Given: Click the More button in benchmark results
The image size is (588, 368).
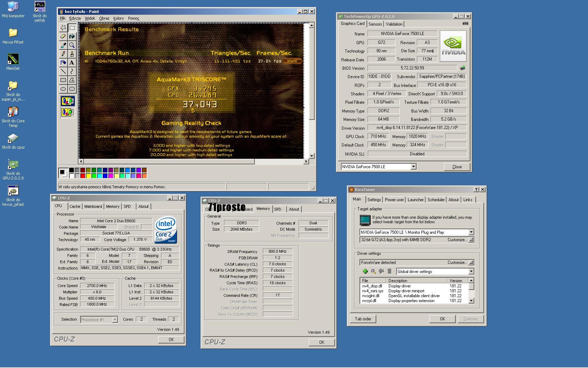Looking at the screenshot, I should pos(292,61).
